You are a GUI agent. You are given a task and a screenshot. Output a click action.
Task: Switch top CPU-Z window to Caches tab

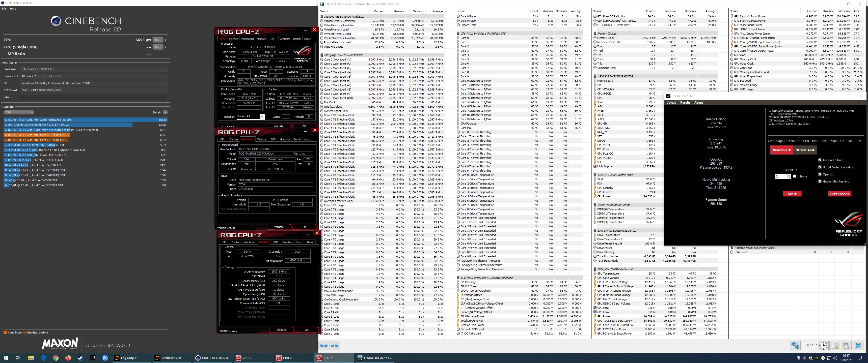pos(233,39)
